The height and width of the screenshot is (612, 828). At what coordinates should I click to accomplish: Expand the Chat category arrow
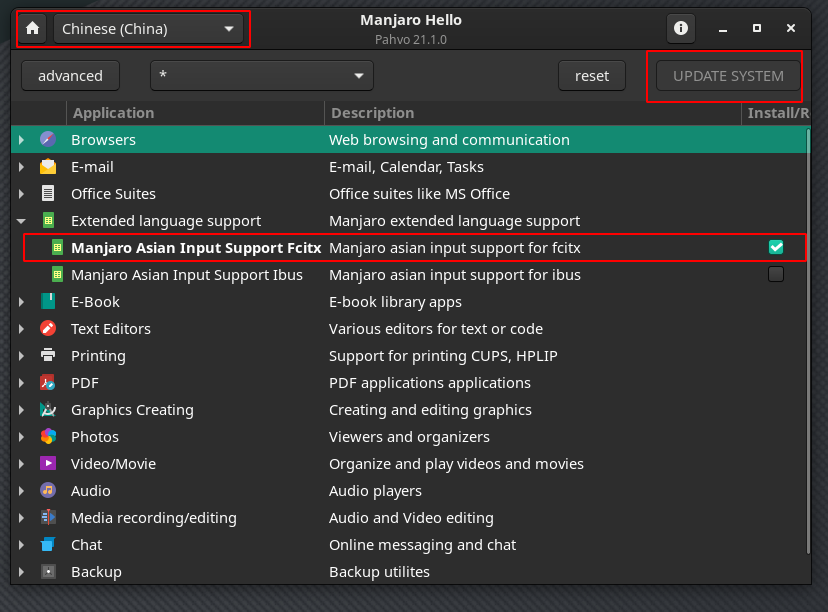(21, 544)
